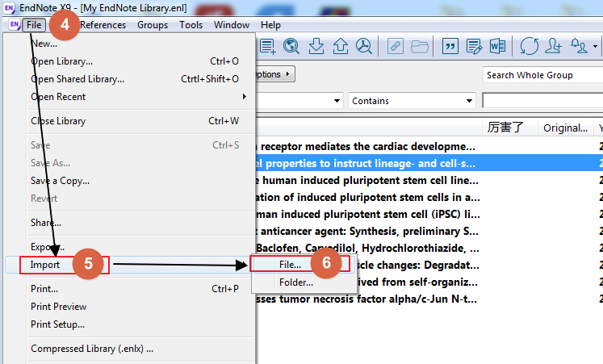Image resolution: width=603 pixels, height=364 pixels.
Task: Choose Folder... in the Import submenu
Action: point(295,282)
